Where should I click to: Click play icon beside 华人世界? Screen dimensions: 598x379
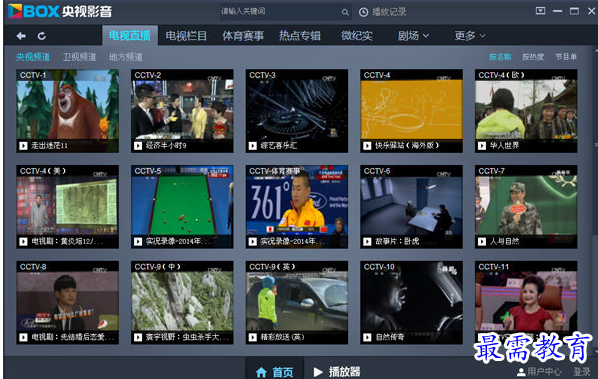(482, 146)
